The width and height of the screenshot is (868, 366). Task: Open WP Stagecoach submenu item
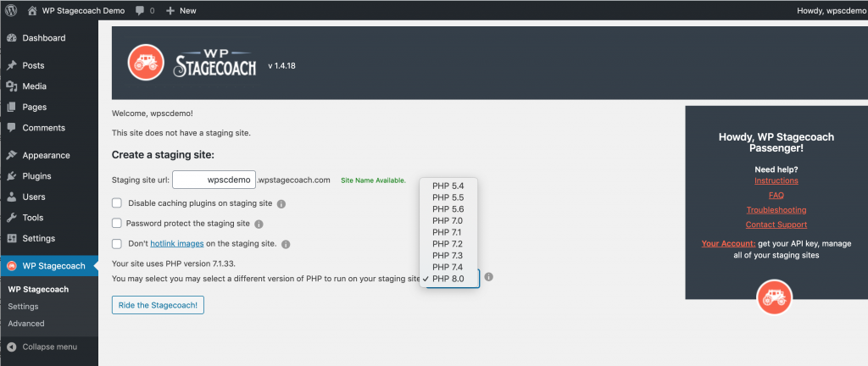pos(38,289)
